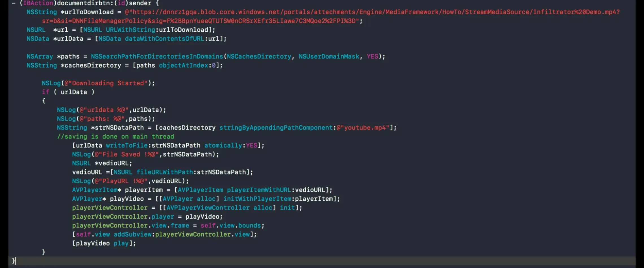This screenshot has width=644, height=268.
Task: Click the final closing brace of method
Action: point(13,261)
